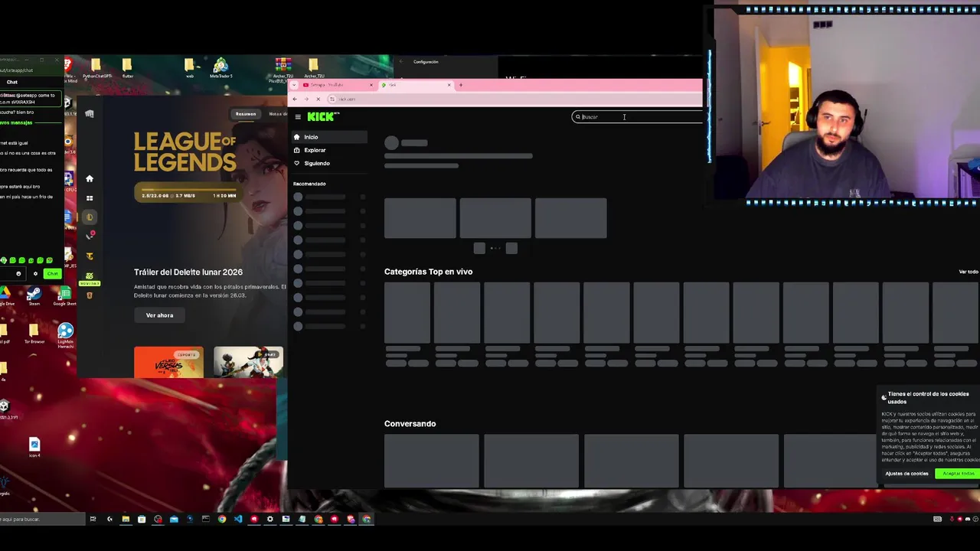The height and width of the screenshot is (551, 980).
Task: Open the Riot client grid library icon
Action: click(x=90, y=198)
